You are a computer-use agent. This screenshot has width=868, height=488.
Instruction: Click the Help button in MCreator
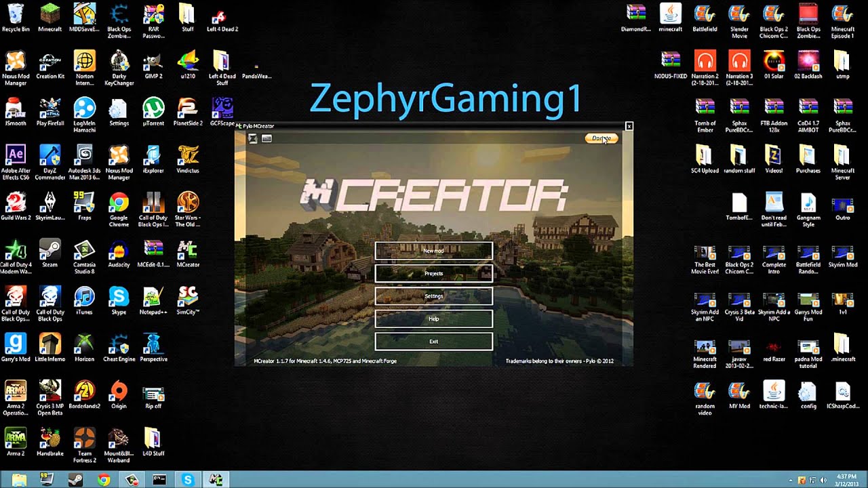(434, 319)
